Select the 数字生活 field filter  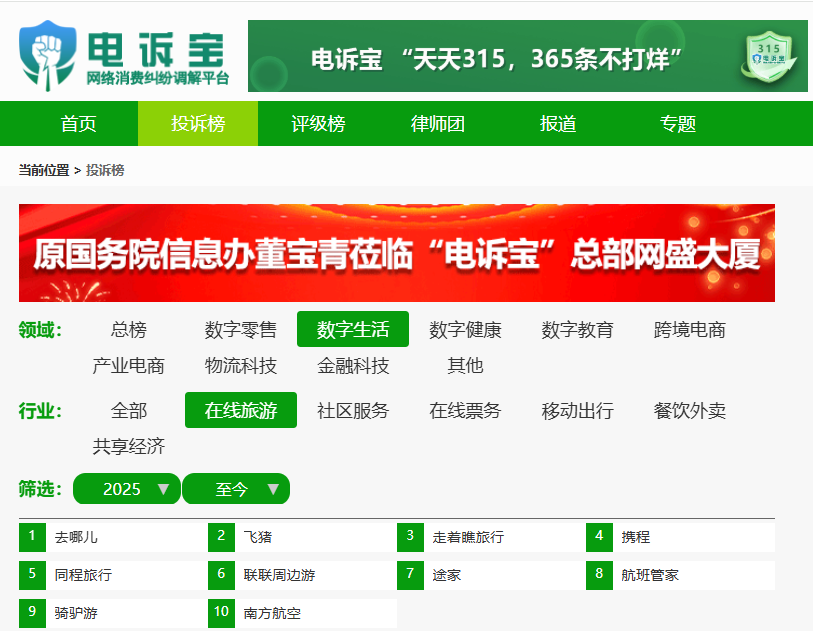353,329
